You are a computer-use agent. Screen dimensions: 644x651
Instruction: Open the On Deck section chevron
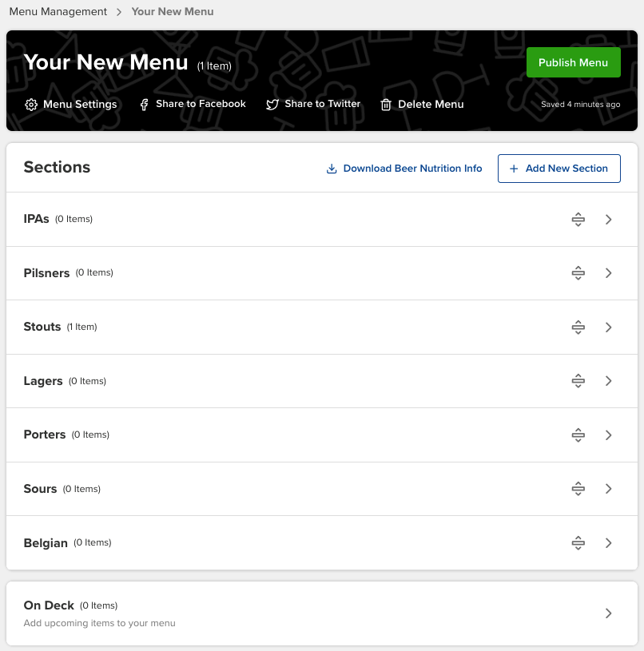(608, 613)
